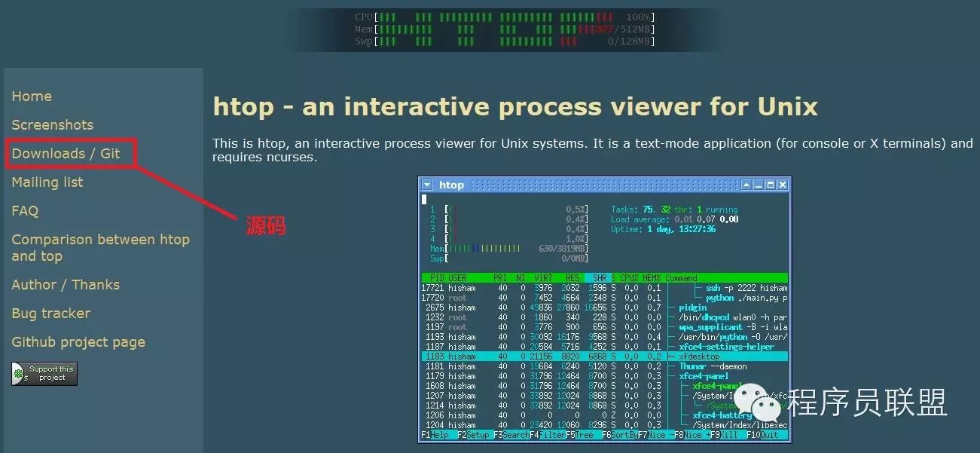
Task: Click F4 Filter in htop footer
Action: coord(548,435)
